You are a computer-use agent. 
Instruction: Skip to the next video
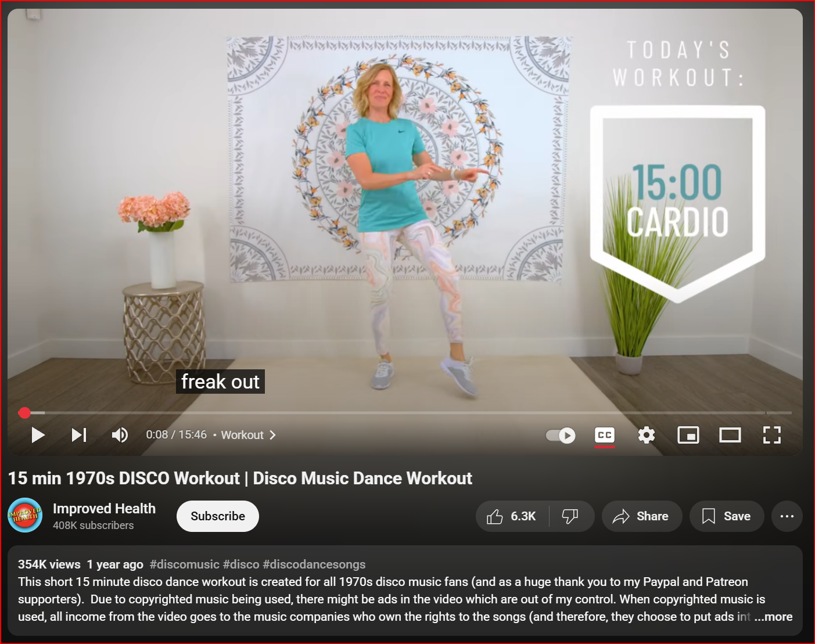pyautogui.click(x=79, y=435)
